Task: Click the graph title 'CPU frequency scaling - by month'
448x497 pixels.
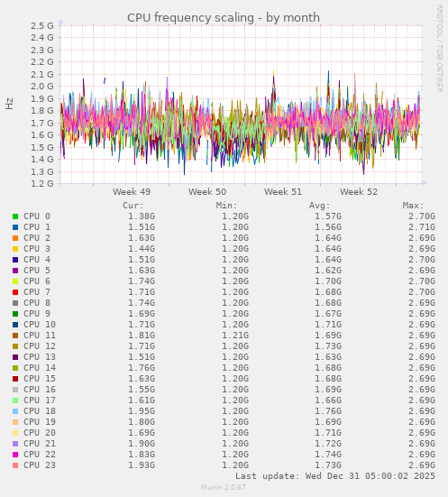Action: tap(224, 18)
